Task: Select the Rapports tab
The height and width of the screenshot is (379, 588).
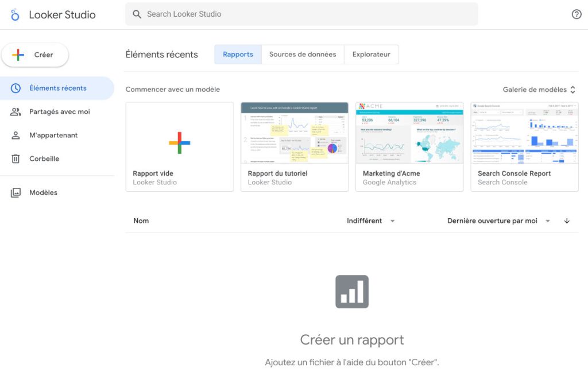Action: [x=237, y=54]
